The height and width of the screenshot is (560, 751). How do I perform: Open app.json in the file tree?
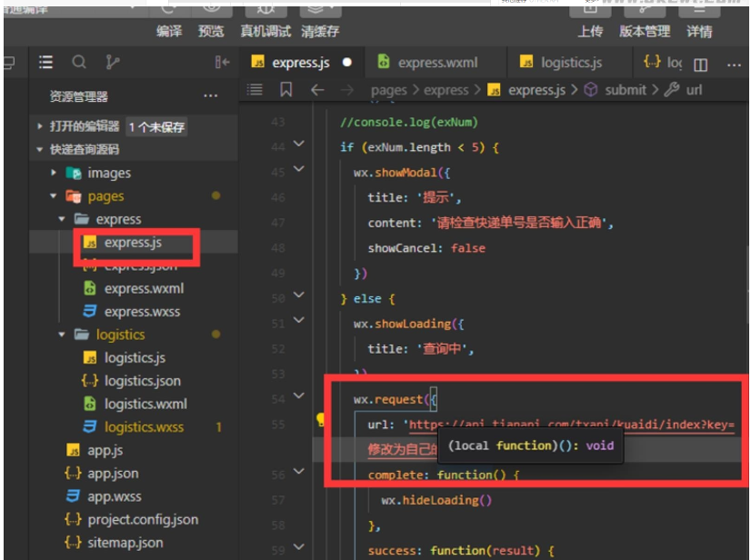click(114, 474)
